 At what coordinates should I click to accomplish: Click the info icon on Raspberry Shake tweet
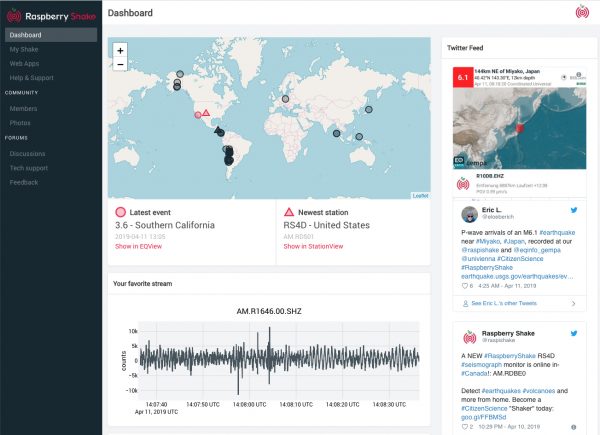point(573,427)
